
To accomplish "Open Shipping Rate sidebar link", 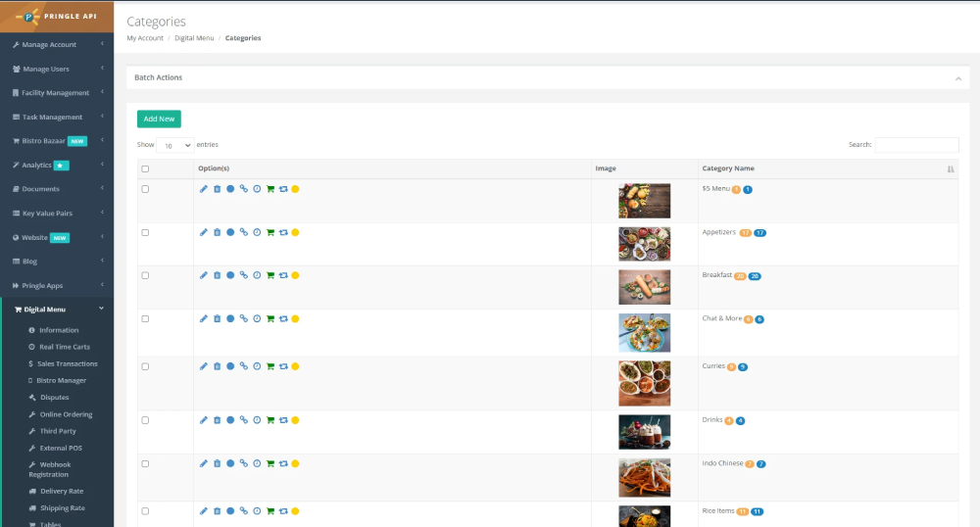I will [62, 507].
